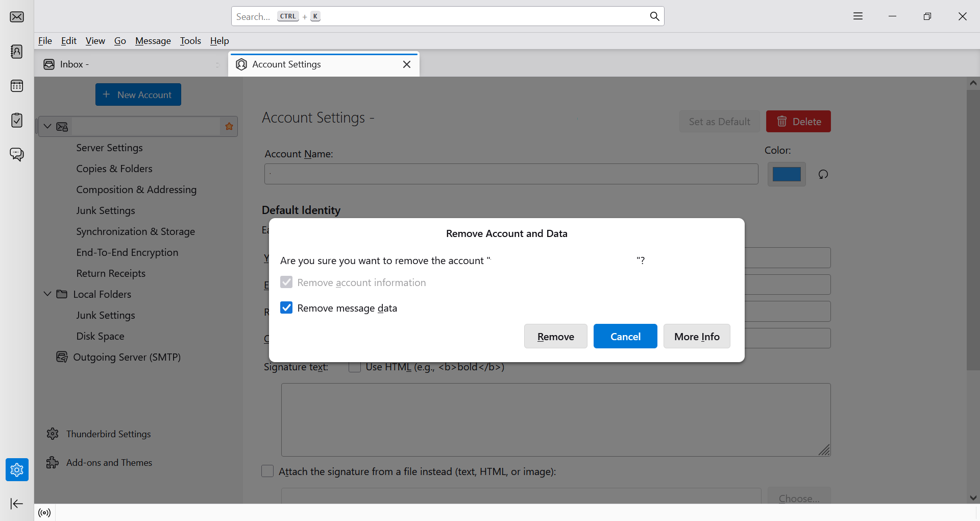This screenshot has width=980, height=521.
Task: Open Add-ons and Themes
Action: [x=109, y=462]
